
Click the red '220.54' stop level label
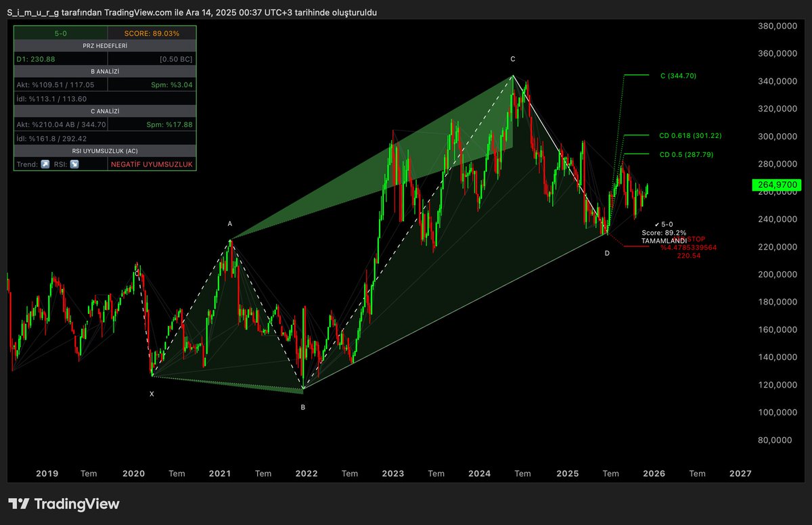[x=687, y=256]
